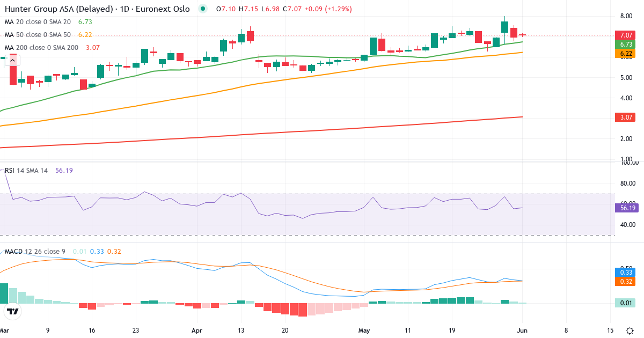Open chart settings gear icon
This screenshot has width=644, height=338.
pyautogui.click(x=629, y=330)
